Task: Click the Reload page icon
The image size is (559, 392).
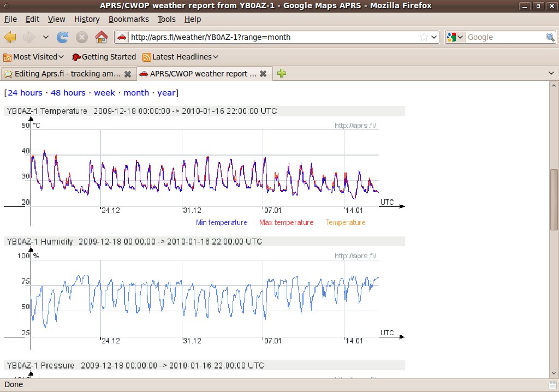Action: pyautogui.click(x=63, y=37)
